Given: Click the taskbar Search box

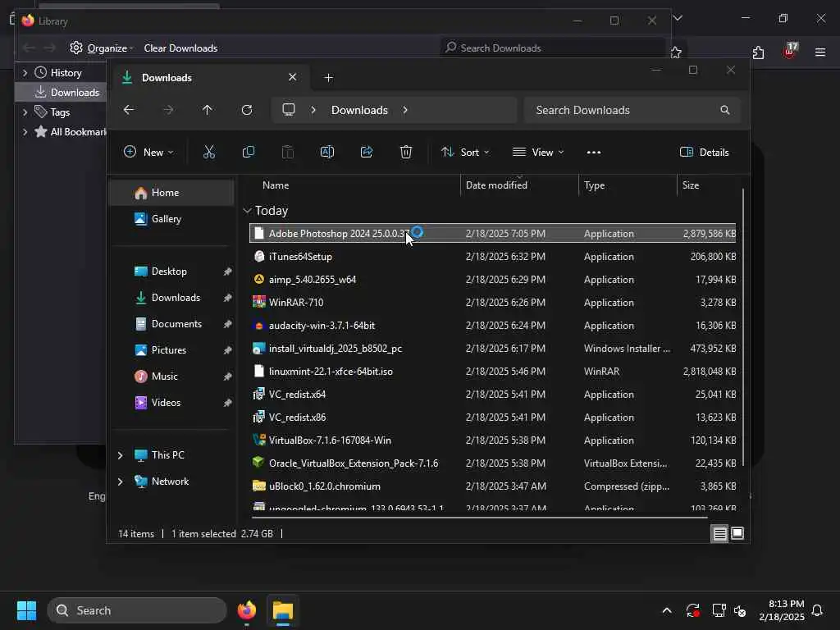Looking at the screenshot, I should point(137,610).
